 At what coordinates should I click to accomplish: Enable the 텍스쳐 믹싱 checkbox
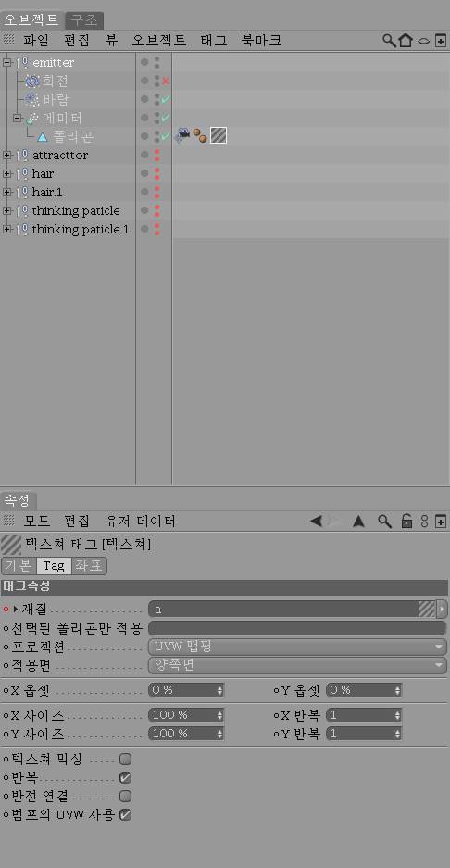click(126, 759)
